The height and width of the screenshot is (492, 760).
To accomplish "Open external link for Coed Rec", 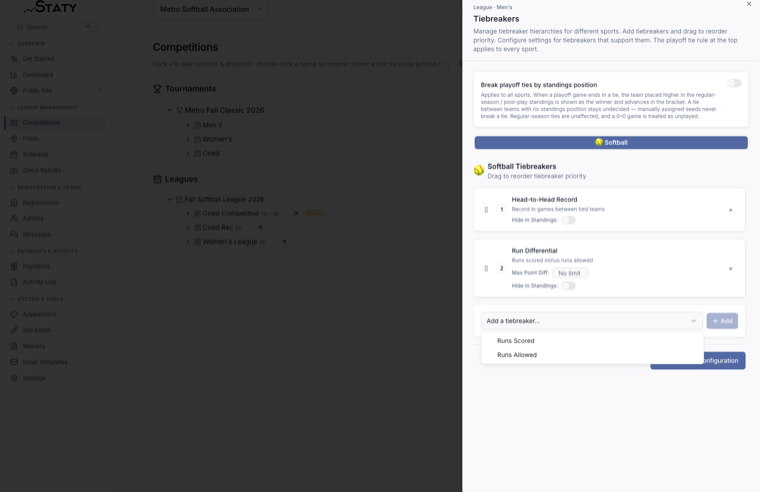I will 260,227.
